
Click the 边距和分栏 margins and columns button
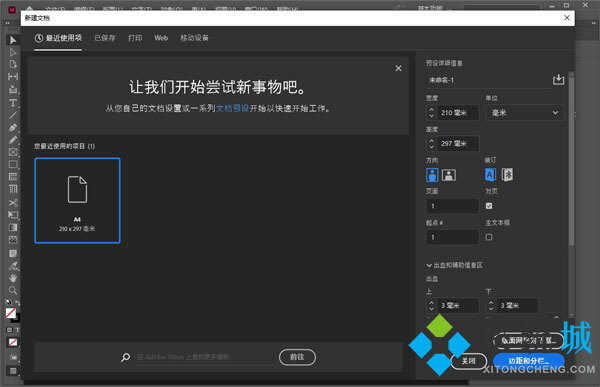coord(529,361)
